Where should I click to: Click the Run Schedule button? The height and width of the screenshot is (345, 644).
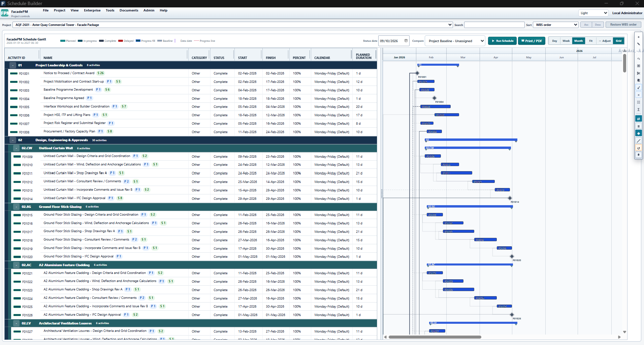tap(502, 41)
